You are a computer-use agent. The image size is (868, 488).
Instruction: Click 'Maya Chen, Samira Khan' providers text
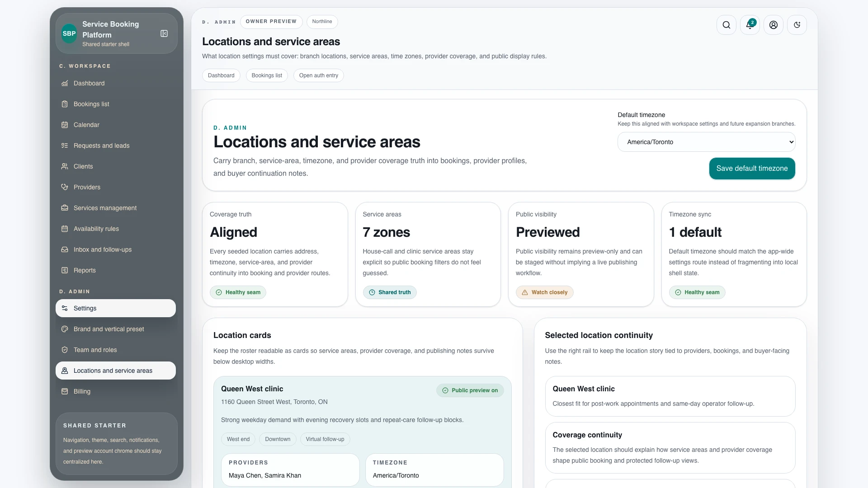265,475
